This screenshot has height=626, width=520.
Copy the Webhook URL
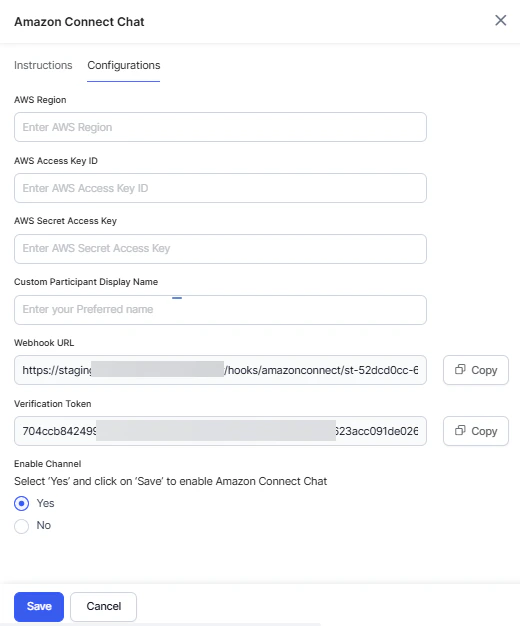coord(476,370)
